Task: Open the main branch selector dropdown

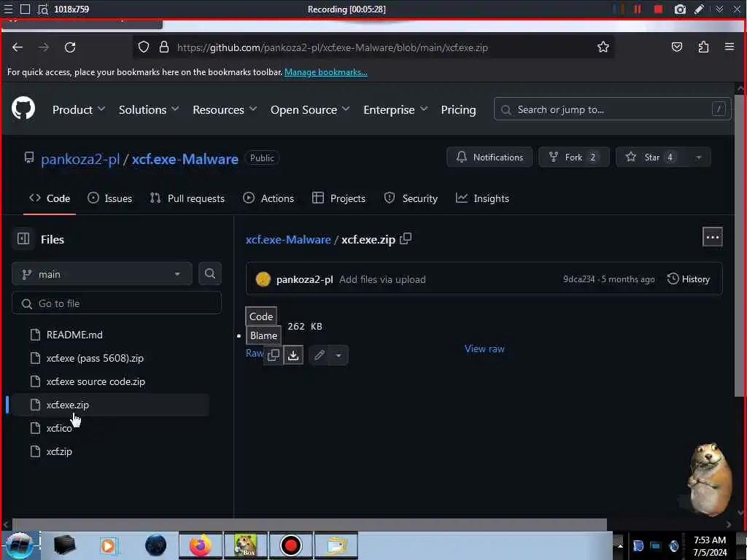Action: tap(102, 274)
